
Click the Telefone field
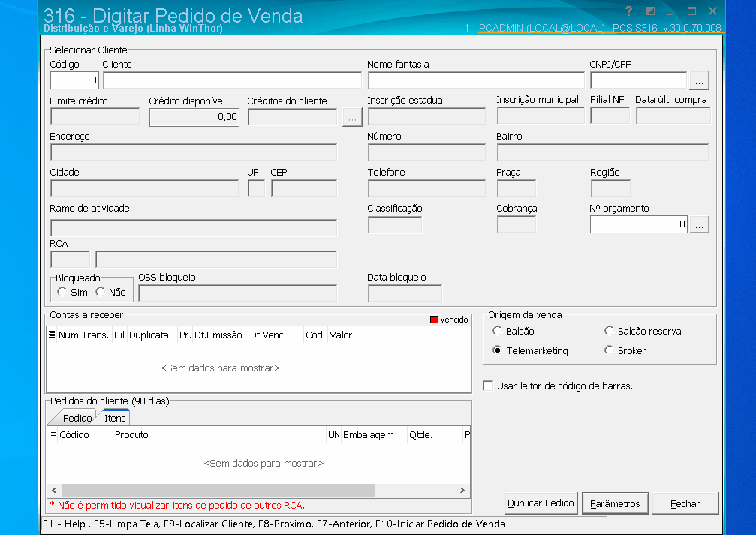point(426,188)
